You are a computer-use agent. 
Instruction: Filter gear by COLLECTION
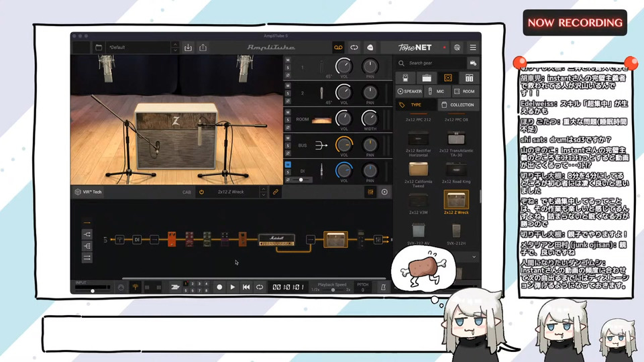(458, 105)
